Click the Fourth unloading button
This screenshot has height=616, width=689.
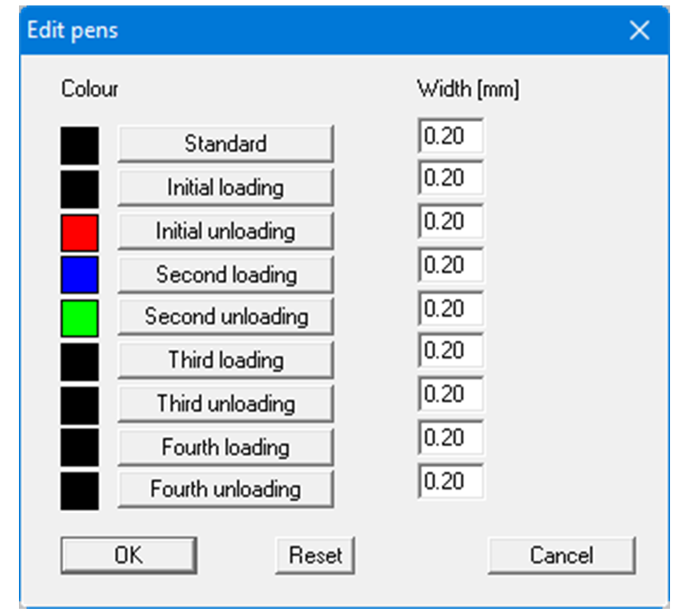(x=225, y=490)
